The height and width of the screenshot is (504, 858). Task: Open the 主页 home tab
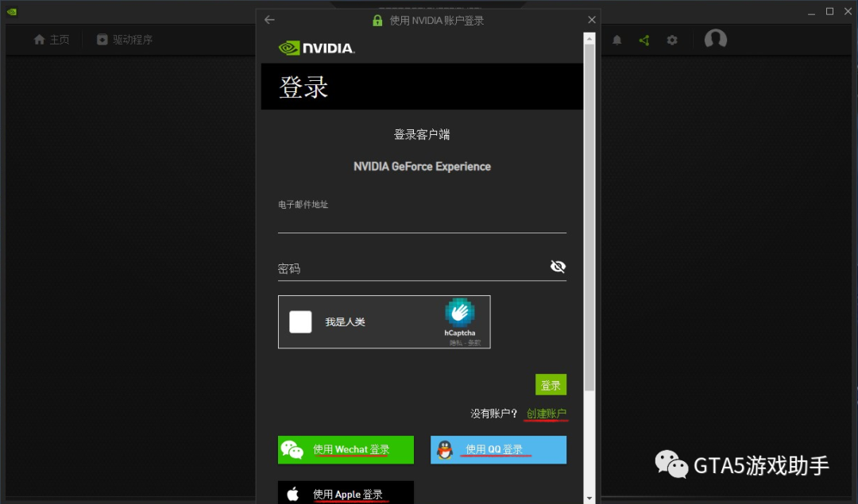(52, 40)
